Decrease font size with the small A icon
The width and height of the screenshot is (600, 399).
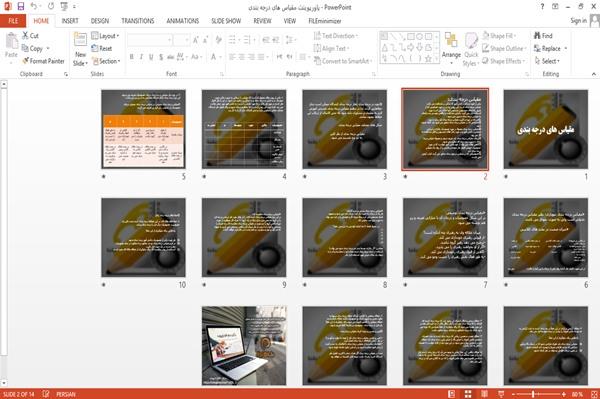[205, 40]
